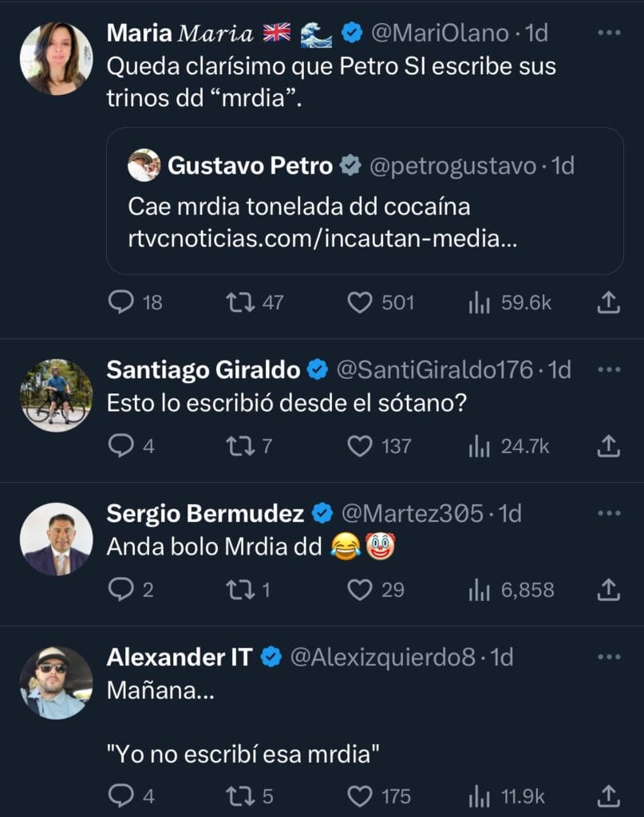Like Maria's tweet with 501 likes
The image size is (644, 817).
tap(361, 302)
